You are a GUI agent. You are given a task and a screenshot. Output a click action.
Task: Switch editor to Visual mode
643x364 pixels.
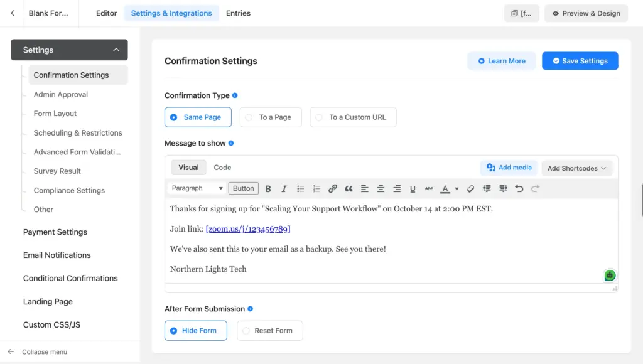pyautogui.click(x=188, y=167)
